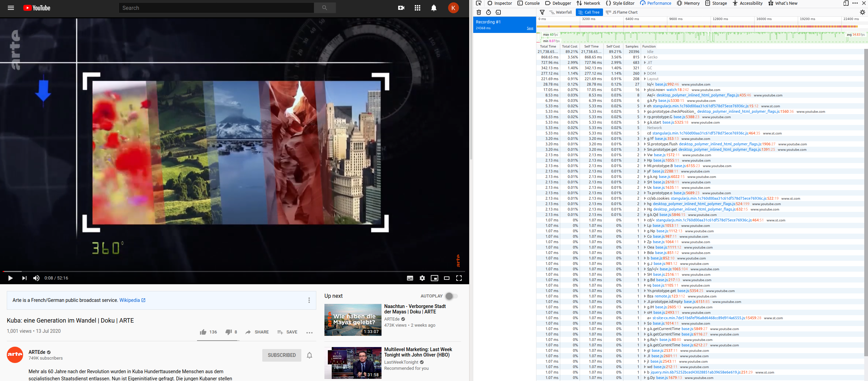This screenshot has width=868, height=381.
Task: Expand the JIT row in call tree
Action: pos(644,62)
